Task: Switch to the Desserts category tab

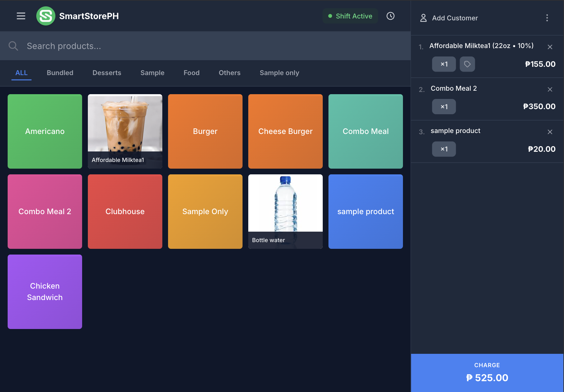Action: (107, 73)
